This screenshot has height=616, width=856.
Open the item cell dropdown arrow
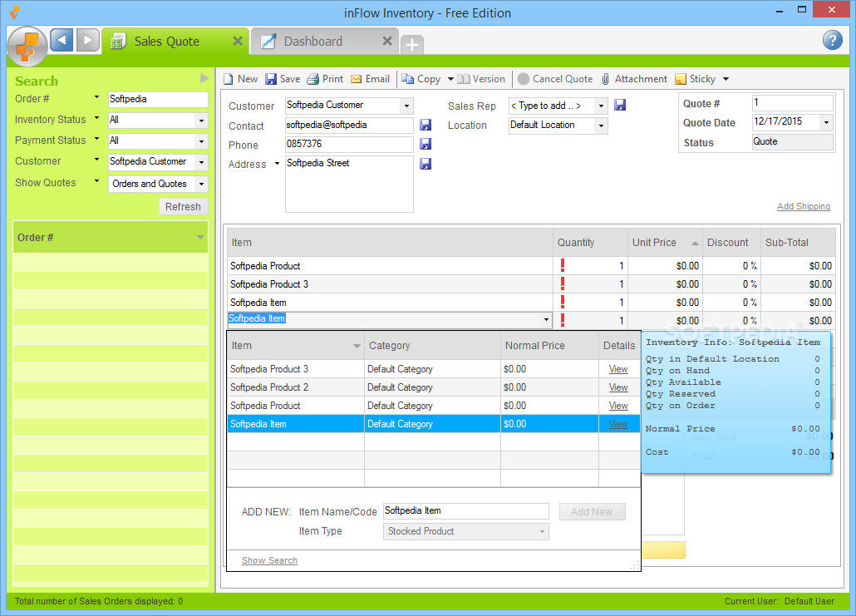(x=546, y=320)
